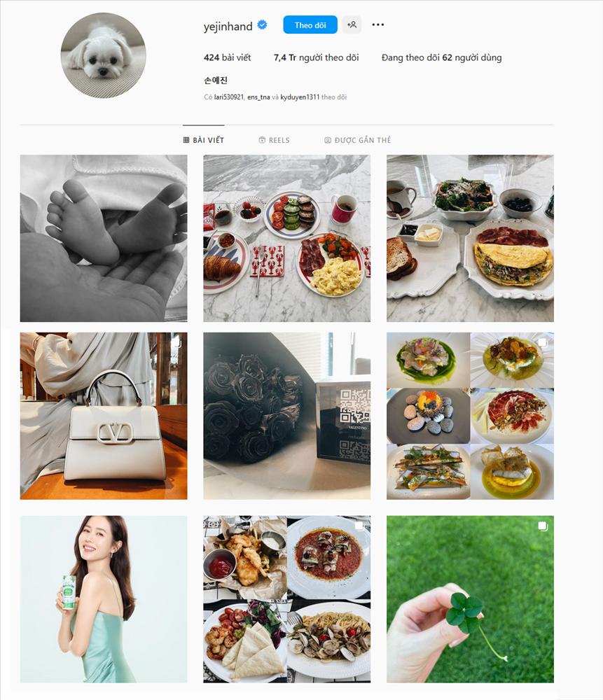603x700 pixels.
Task: Select the Bài viết grid tab
Action: pyautogui.click(x=204, y=140)
